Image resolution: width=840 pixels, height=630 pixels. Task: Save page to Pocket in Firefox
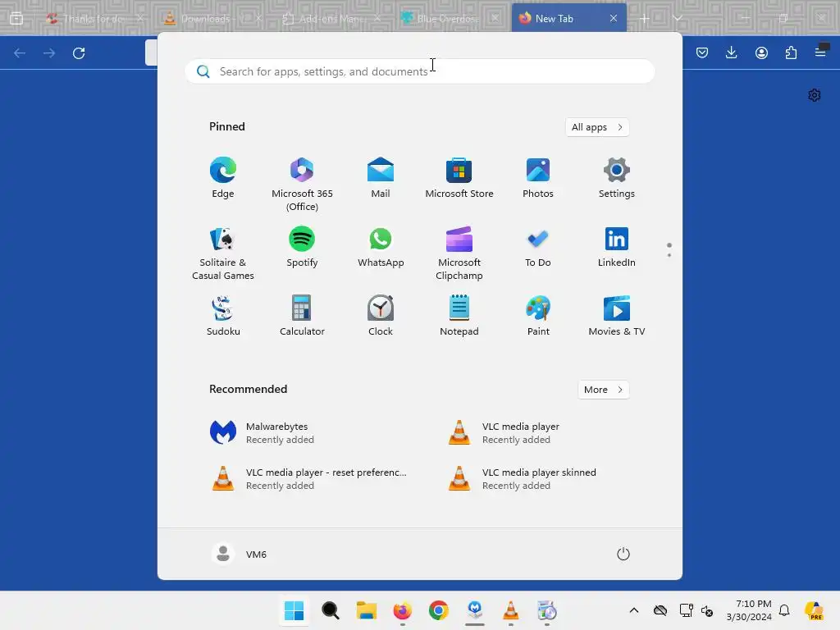(702, 52)
